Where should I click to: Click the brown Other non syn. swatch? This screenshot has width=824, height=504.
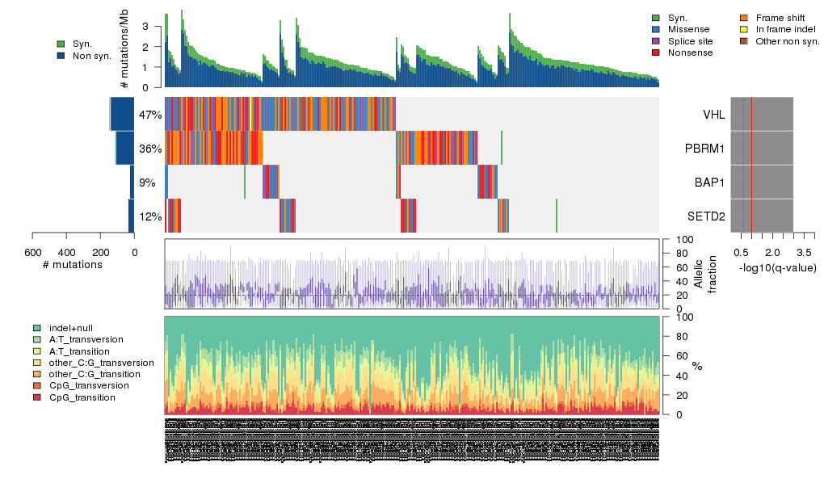click(745, 40)
